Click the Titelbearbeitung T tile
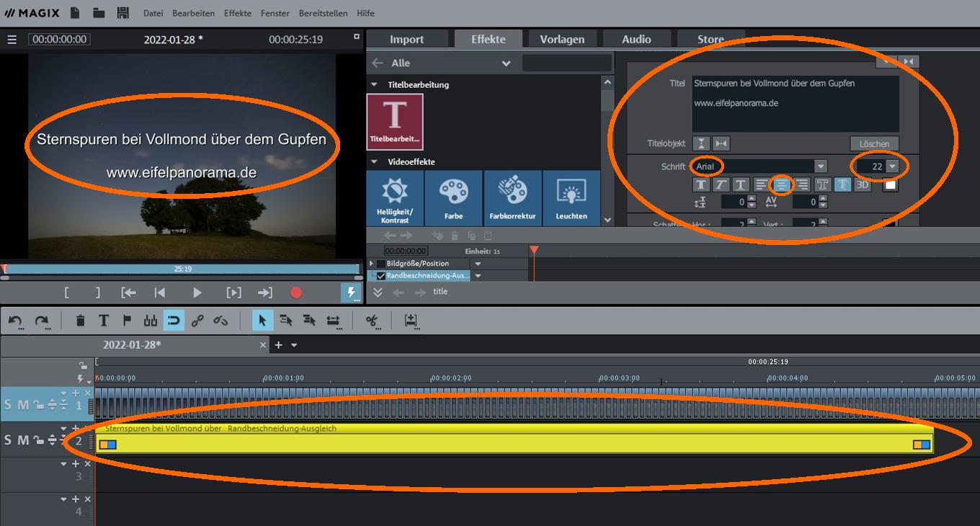This screenshot has height=526, width=980. [x=395, y=121]
